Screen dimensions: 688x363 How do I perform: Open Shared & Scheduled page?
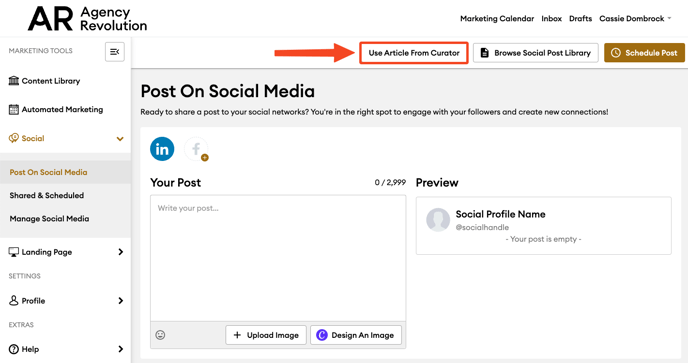[x=47, y=195]
